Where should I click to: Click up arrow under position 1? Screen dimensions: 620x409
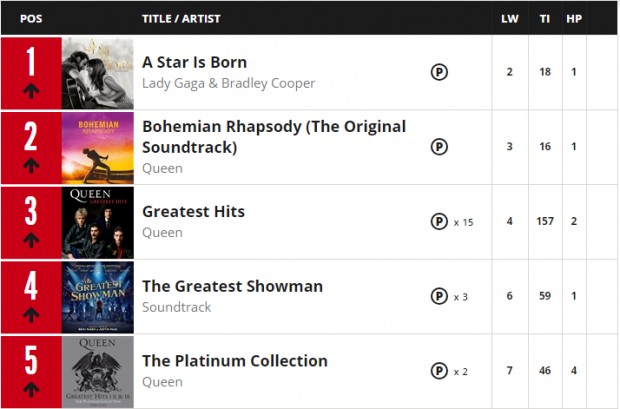tap(30, 92)
